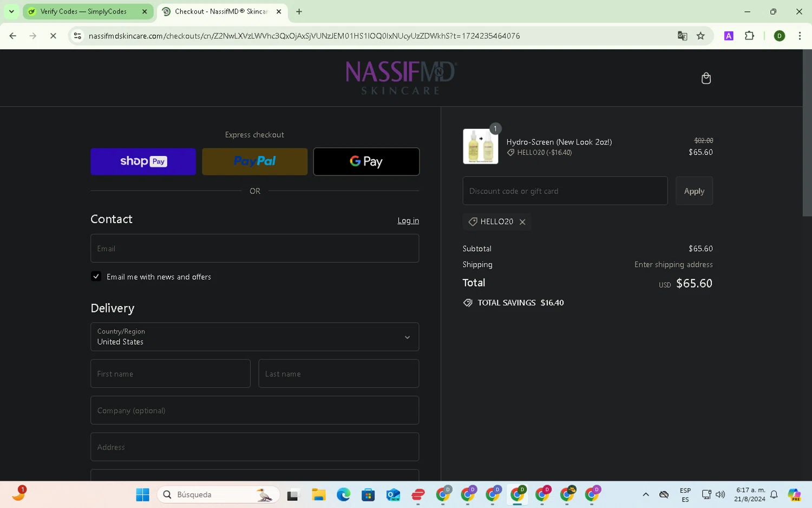
Task: Close the Verify Codes — SimplyCodes tab
Action: tap(145, 11)
